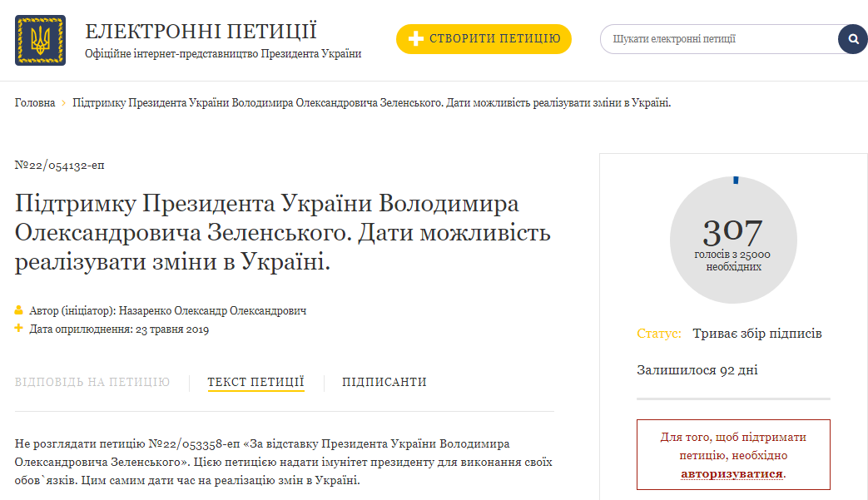Select the ТЕКСТ ПЕТИЦІЇ tab
This screenshot has height=500, width=868.
click(x=255, y=382)
